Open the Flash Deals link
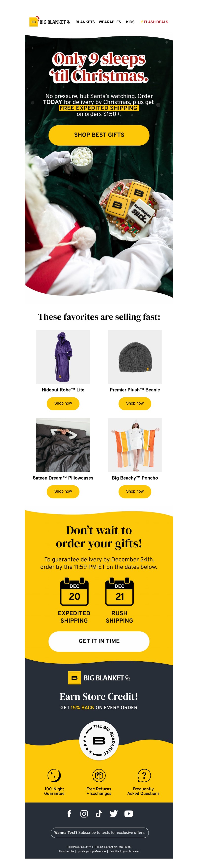Image resolution: width=198 pixels, height=868 pixels. coord(154,22)
